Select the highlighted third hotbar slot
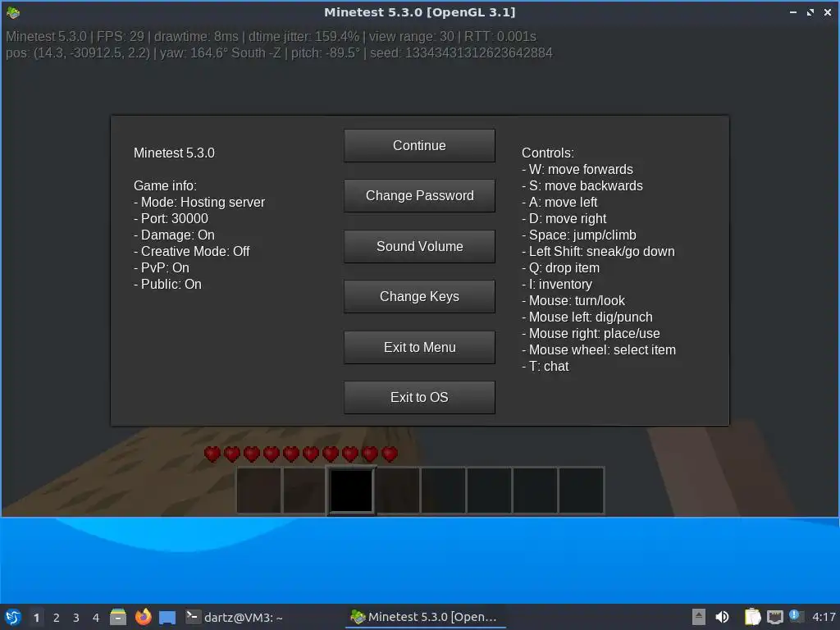The height and width of the screenshot is (630, 840). point(351,491)
